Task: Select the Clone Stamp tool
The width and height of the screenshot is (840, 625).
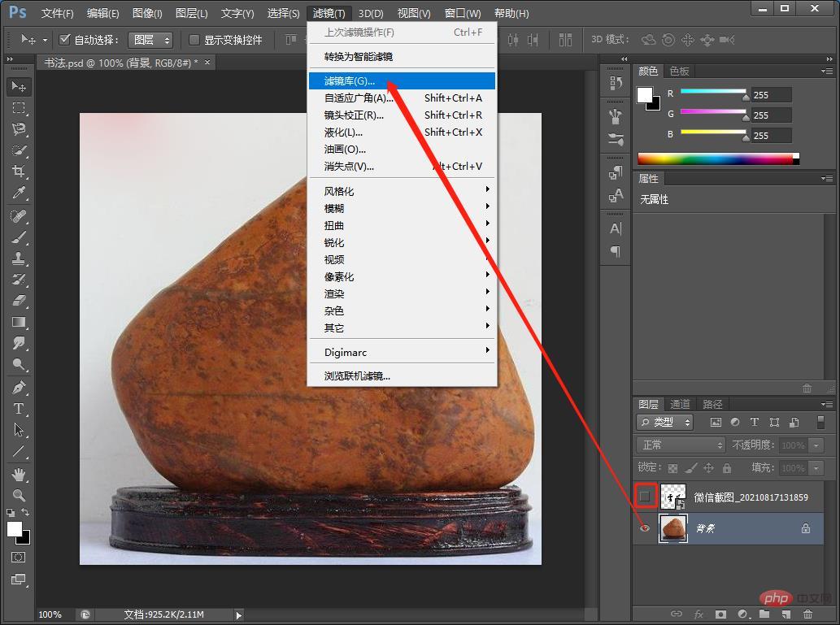Action: [19, 258]
